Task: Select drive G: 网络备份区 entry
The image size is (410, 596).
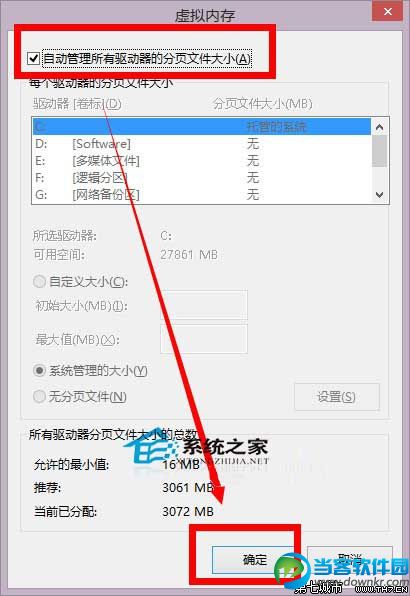Action: tap(201, 195)
